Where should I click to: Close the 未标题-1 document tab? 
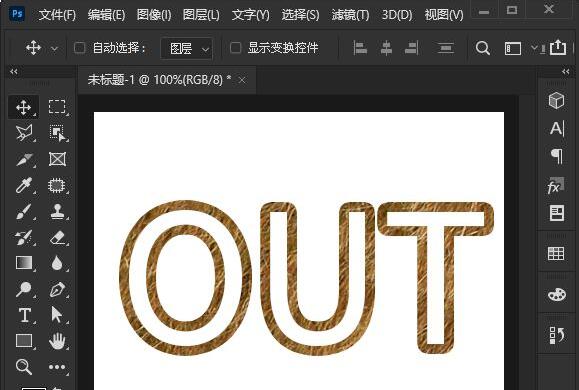tap(242, 80)
